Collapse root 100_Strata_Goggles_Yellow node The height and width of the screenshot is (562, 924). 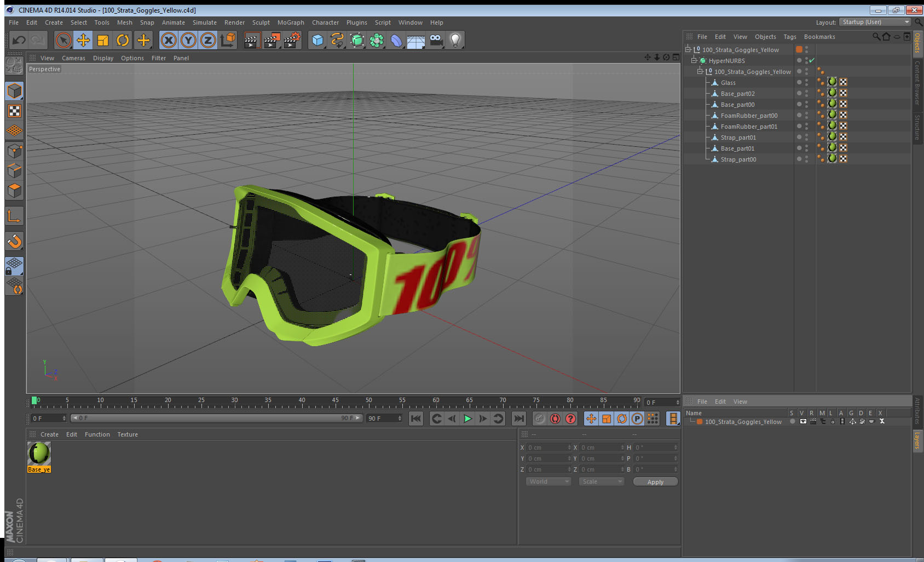coord(688,49)
